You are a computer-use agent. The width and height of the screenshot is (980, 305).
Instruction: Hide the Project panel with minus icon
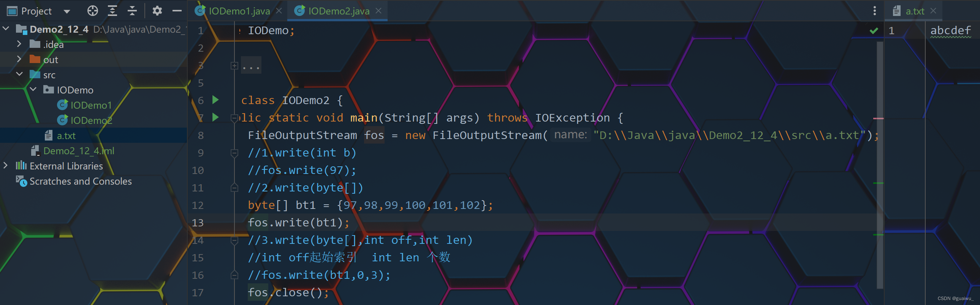point(177,11)
